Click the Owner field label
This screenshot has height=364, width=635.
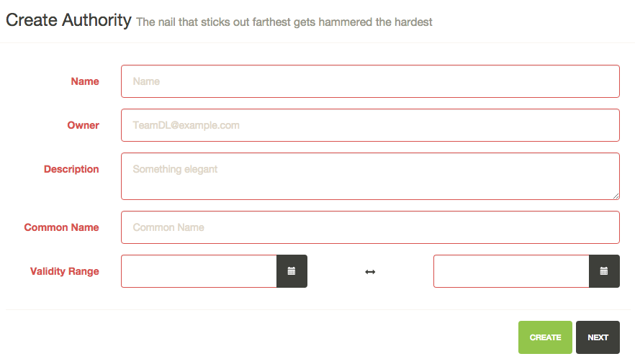pyautogui.click(x=83, y=125)
